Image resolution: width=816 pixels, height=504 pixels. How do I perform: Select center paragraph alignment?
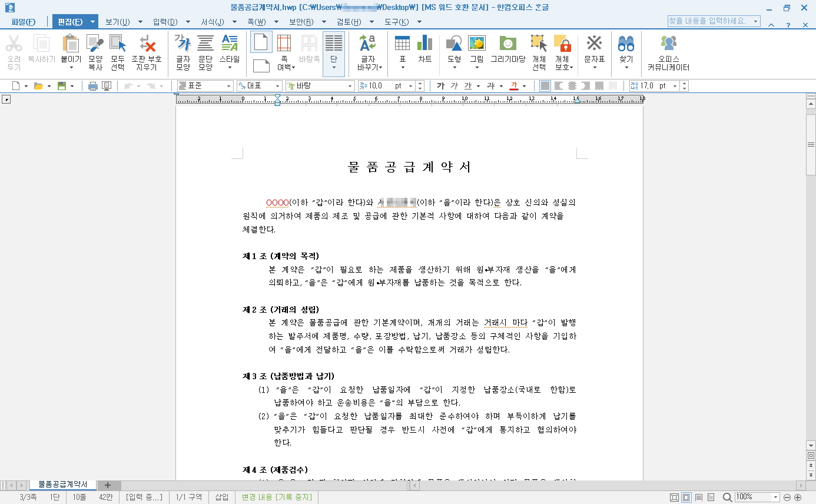coord(572,86)
